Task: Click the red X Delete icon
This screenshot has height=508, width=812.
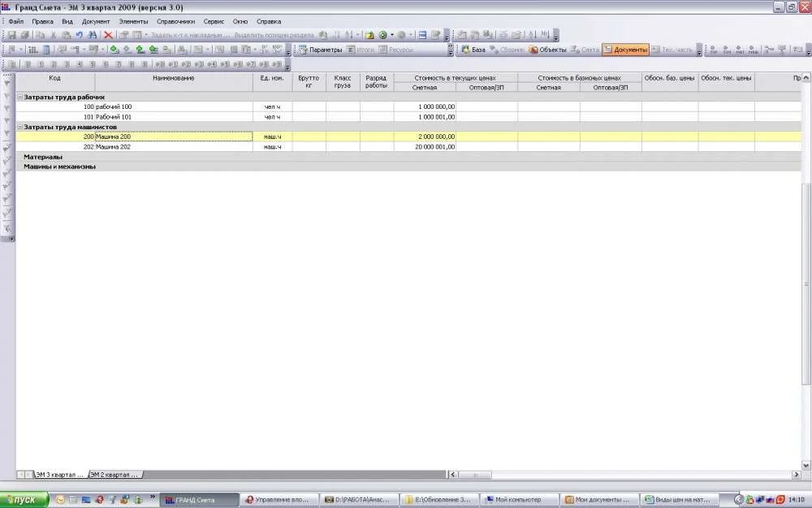Action: point(108,35)
